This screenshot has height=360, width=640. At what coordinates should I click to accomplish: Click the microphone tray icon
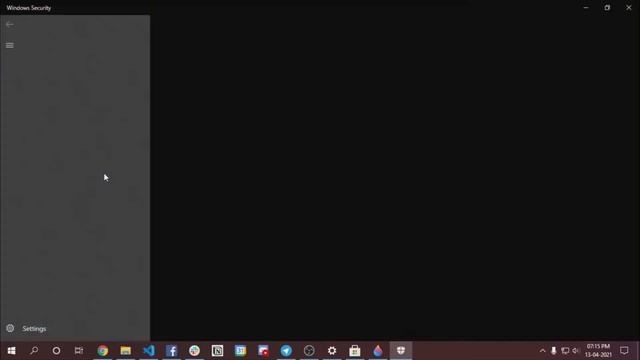(x=553, y=351)
